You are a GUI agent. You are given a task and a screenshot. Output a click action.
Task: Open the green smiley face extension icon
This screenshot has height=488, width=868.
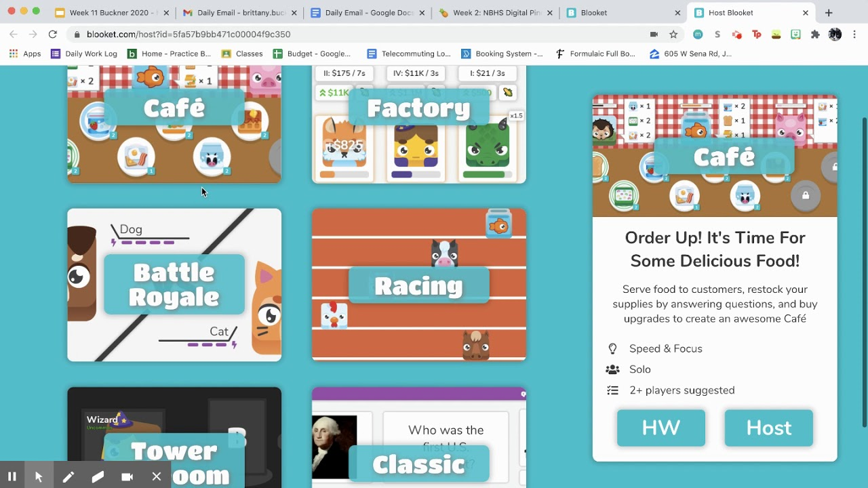tap(796, 34)
